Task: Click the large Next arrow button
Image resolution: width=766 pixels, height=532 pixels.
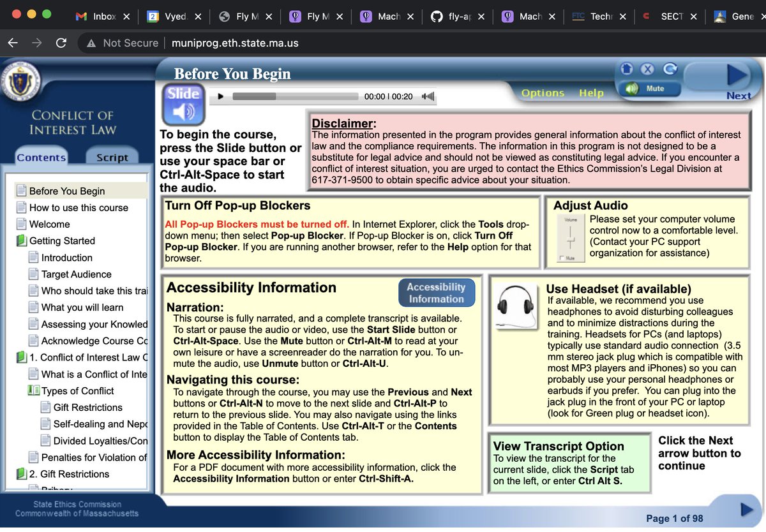Action: pos(738,76)
